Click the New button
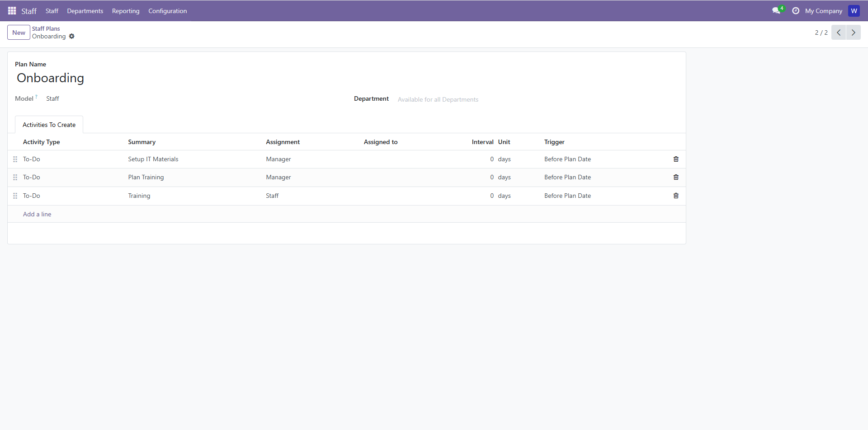Image resolution: width=868 pixels, height=430 pixels. coord(19,33)
